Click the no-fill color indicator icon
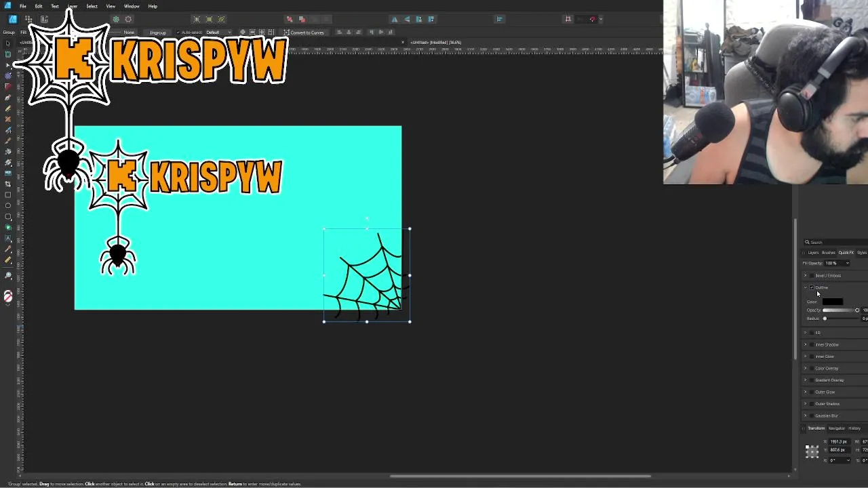This screenshot has width=868, height=488. click(x=8, y=296)
